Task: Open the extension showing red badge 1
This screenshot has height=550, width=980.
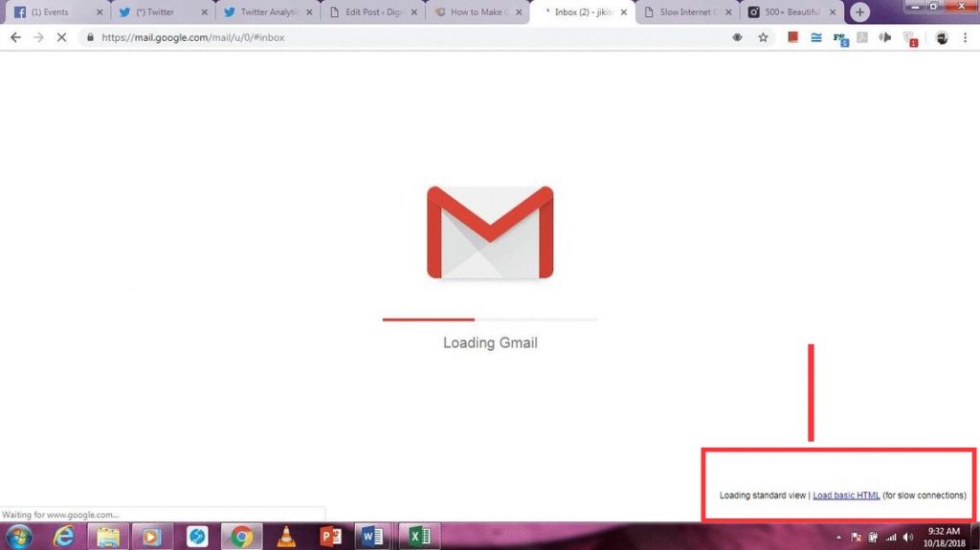Action: tap(911, 39)
